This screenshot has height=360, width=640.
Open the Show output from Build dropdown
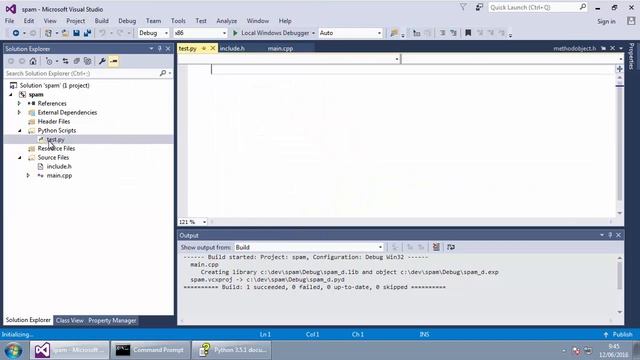tap(309, 247)
